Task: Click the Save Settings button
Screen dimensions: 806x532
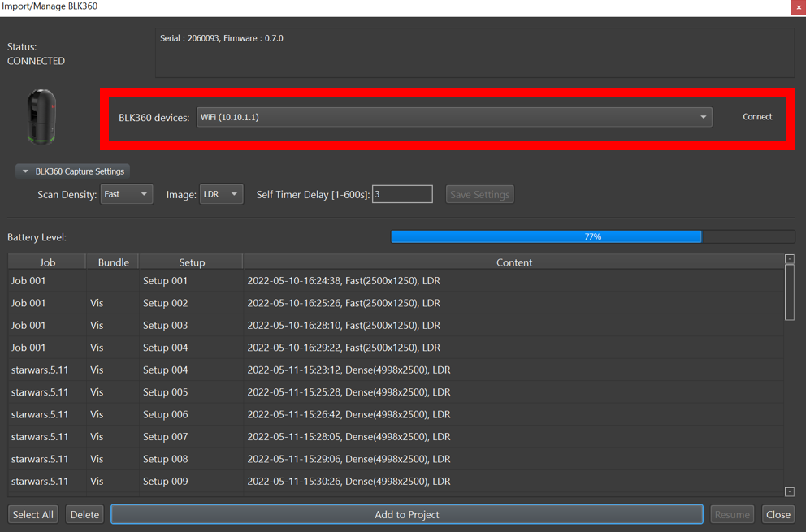Action: click(x=479, y=194)
